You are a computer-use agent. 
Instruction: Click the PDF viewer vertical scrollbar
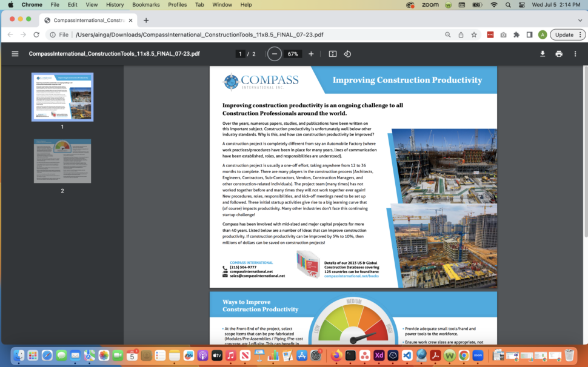586,151
